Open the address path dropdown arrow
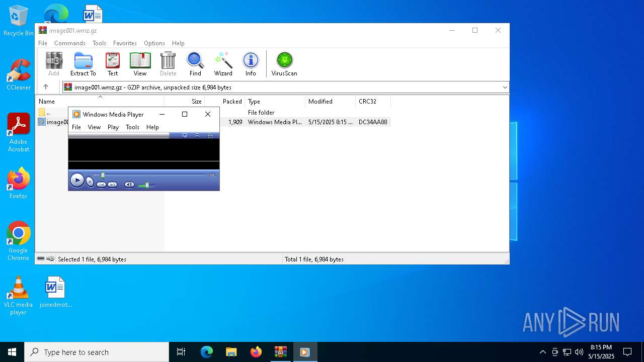 click(x=505, y=87)
